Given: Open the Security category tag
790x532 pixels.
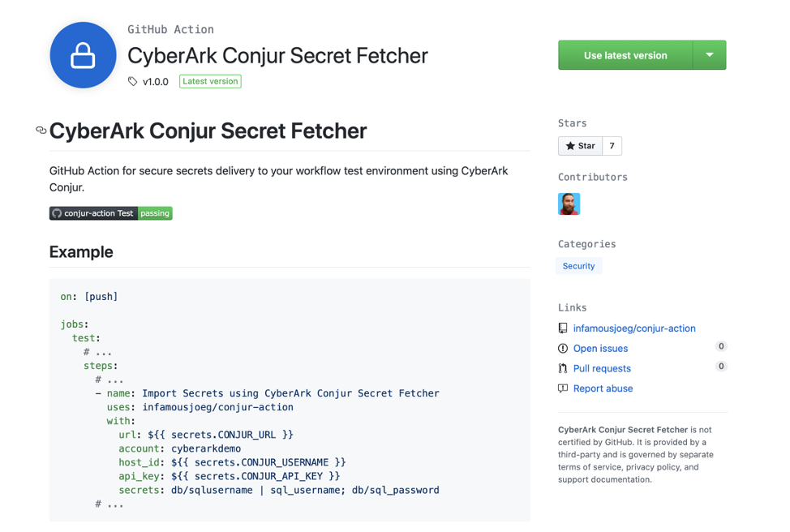Looking at the screenshot, I should pyautogui.click(x=578, y=266).
